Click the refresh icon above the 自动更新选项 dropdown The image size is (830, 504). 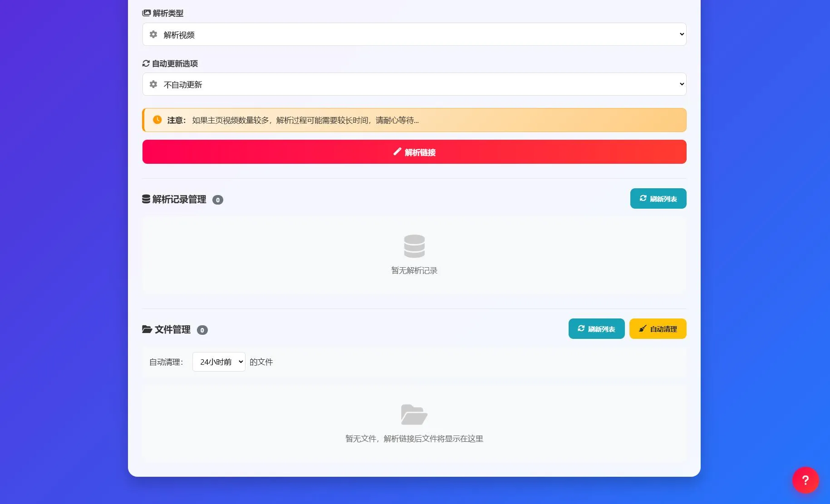145,64
